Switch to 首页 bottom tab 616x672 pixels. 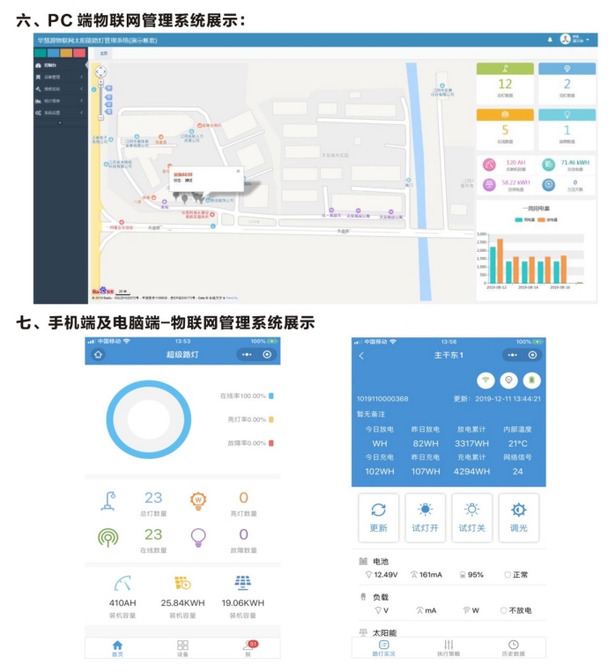117,649
